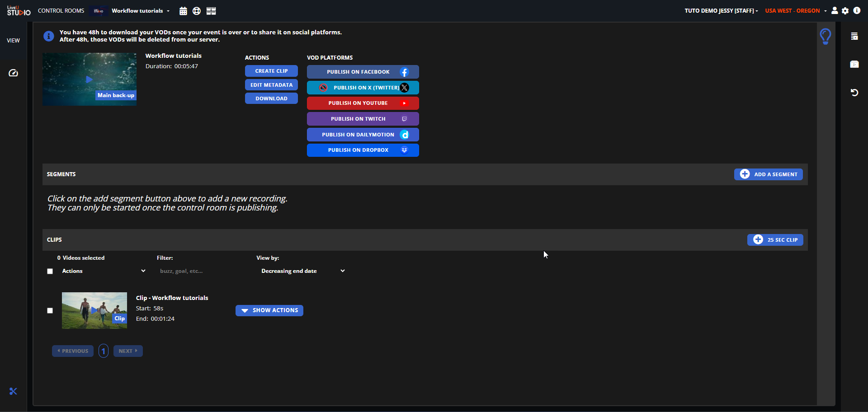Click the LiveU Studio logo
The image size is (868, 412).
(19, 11)
